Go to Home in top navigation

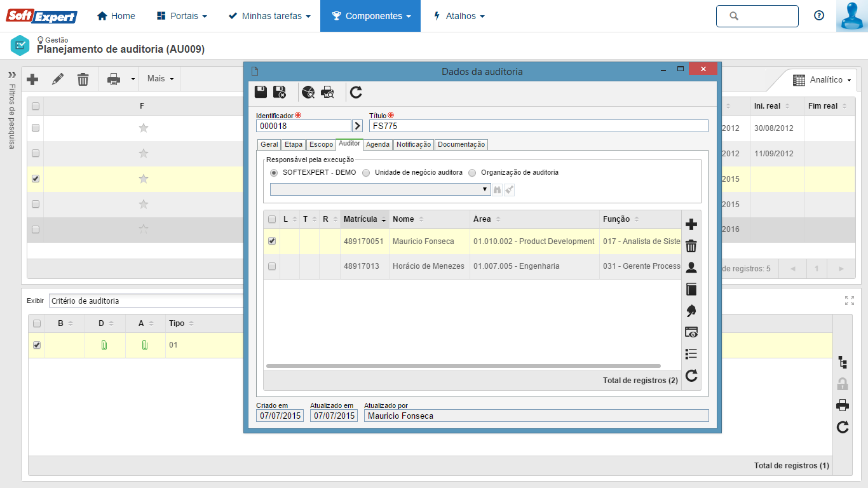(x=116, y=16)
